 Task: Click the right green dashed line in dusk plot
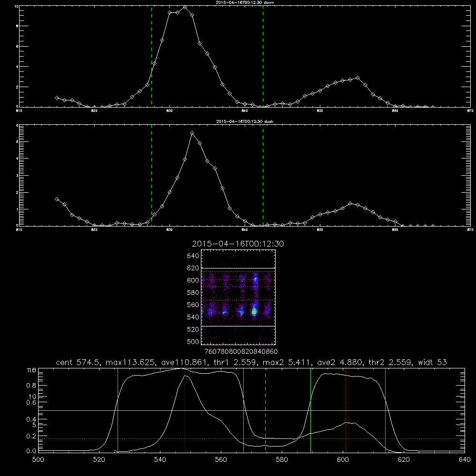263,175
